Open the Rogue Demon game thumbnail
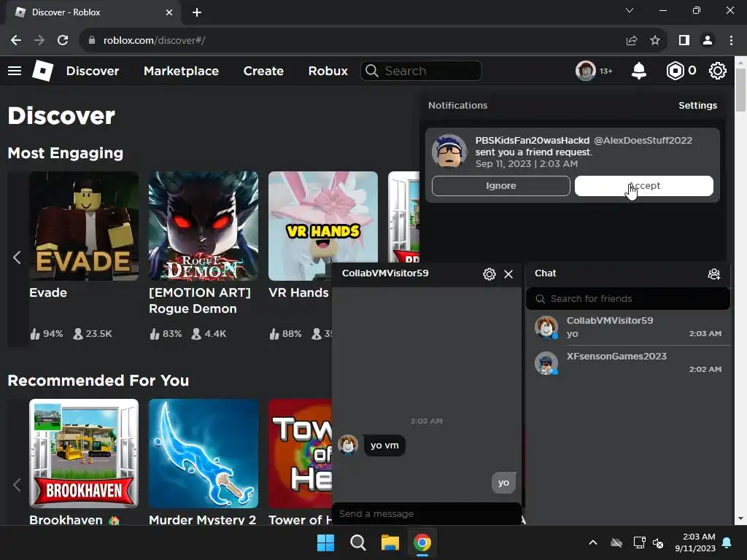 click(204, 226)
